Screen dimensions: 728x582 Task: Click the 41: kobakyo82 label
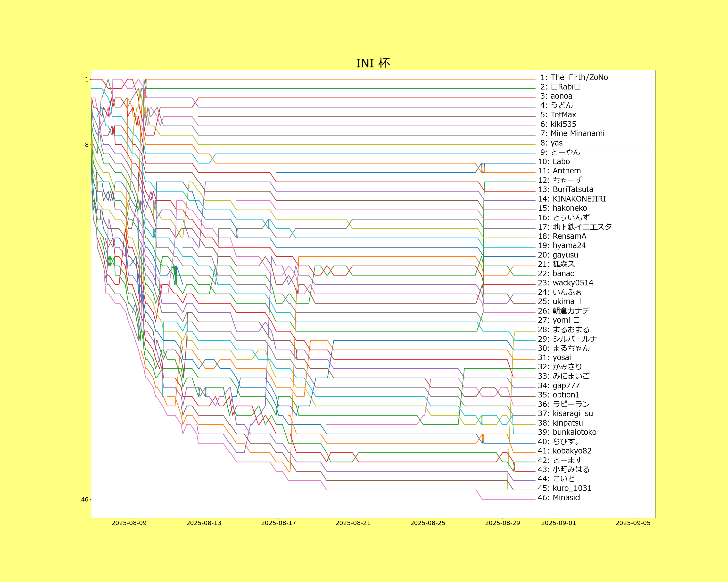565,451
